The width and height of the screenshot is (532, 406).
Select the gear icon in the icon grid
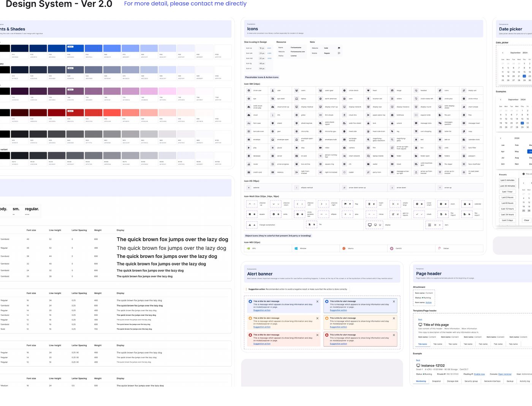coord(272,131)
